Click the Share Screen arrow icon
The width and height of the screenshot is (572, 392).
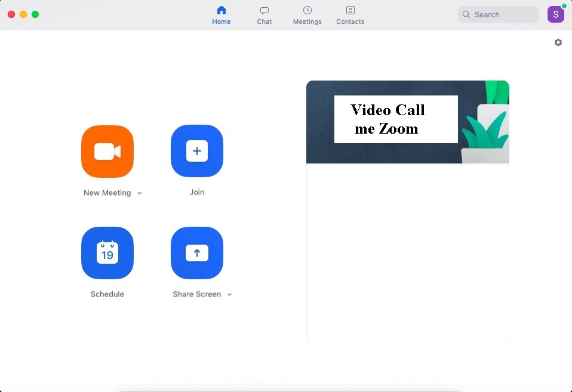[197, 253]
